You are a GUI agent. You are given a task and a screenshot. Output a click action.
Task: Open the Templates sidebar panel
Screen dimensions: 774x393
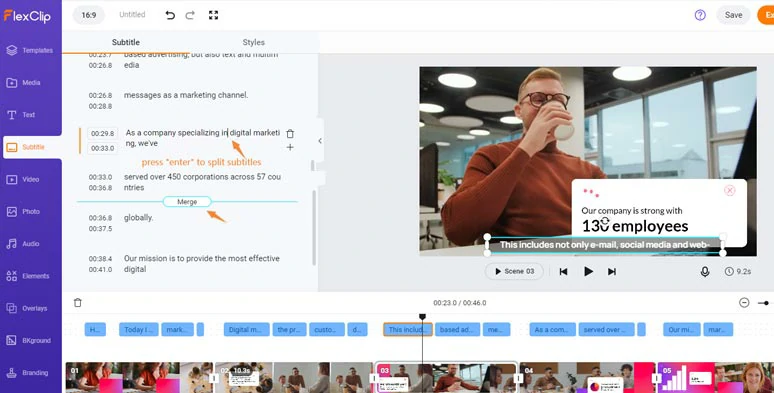[x=31, y=50]
